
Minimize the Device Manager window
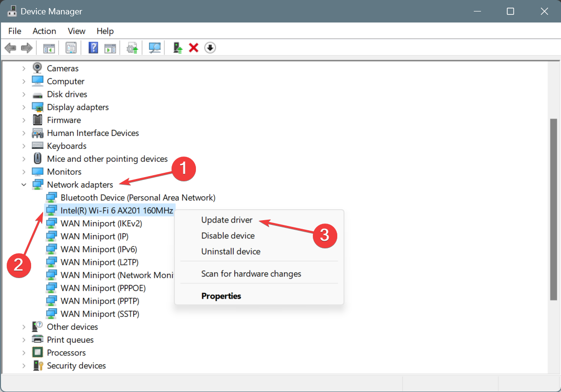pyautogui.click(x=477, y=11)
